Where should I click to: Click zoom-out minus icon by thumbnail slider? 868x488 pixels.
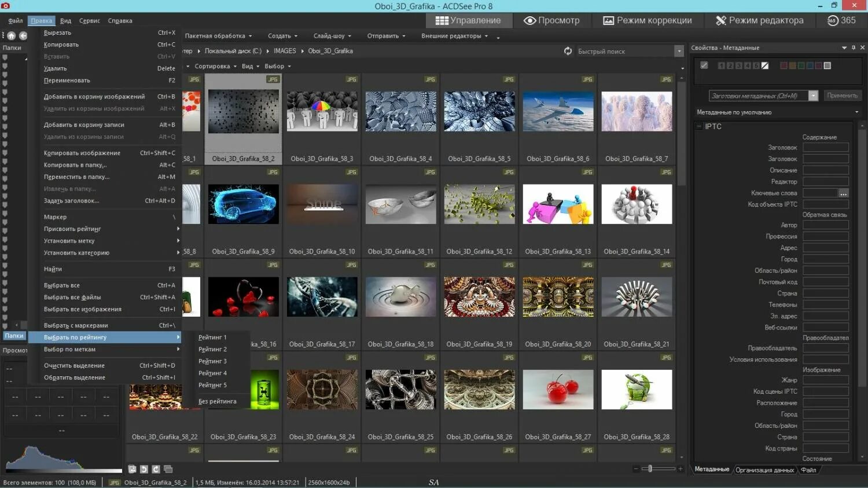(636, 469)
